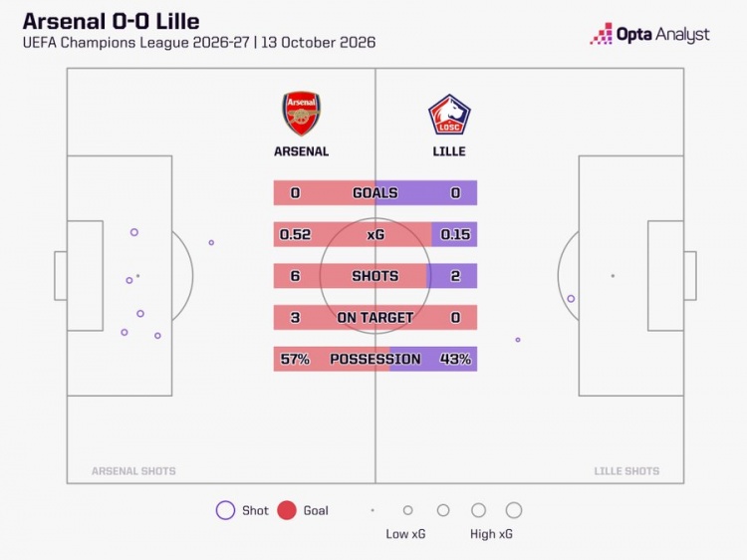Image resolution: width=747 pixels, height=560 pixels.
Task: Click the ARSENAL SHOTS pitch label
Action: (133, 471)
